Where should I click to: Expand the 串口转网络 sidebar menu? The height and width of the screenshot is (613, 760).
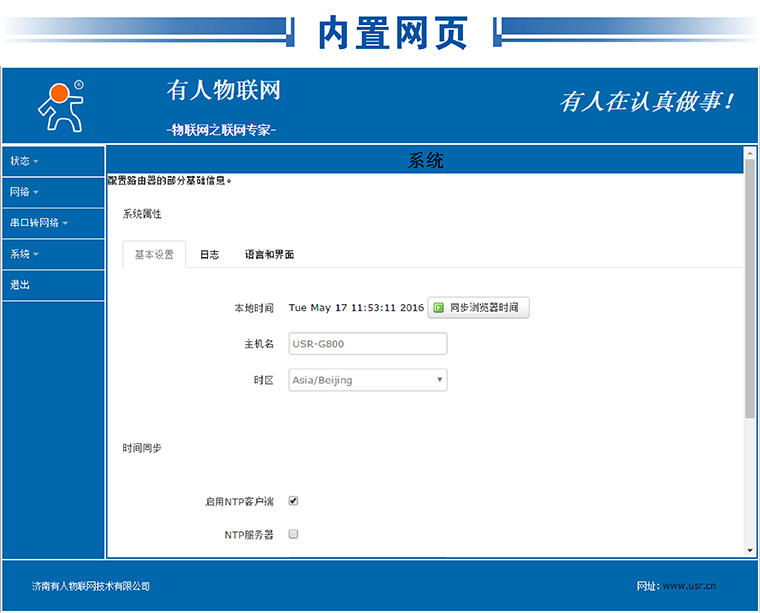39,223
